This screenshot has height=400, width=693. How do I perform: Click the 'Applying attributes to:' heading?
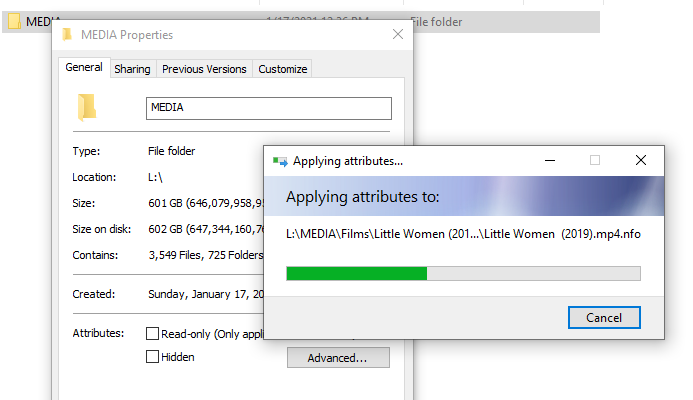coord(362,197)
